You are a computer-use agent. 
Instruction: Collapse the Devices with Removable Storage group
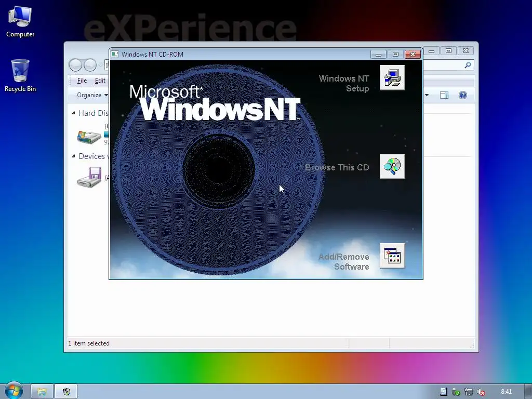click(73, 156)
